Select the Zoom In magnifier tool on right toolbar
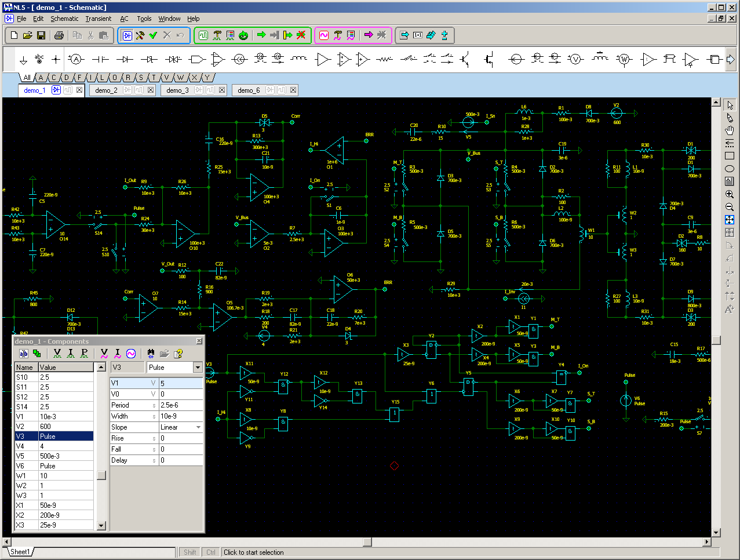The width and height of the screenshot is (740, 560). [730, 195]
